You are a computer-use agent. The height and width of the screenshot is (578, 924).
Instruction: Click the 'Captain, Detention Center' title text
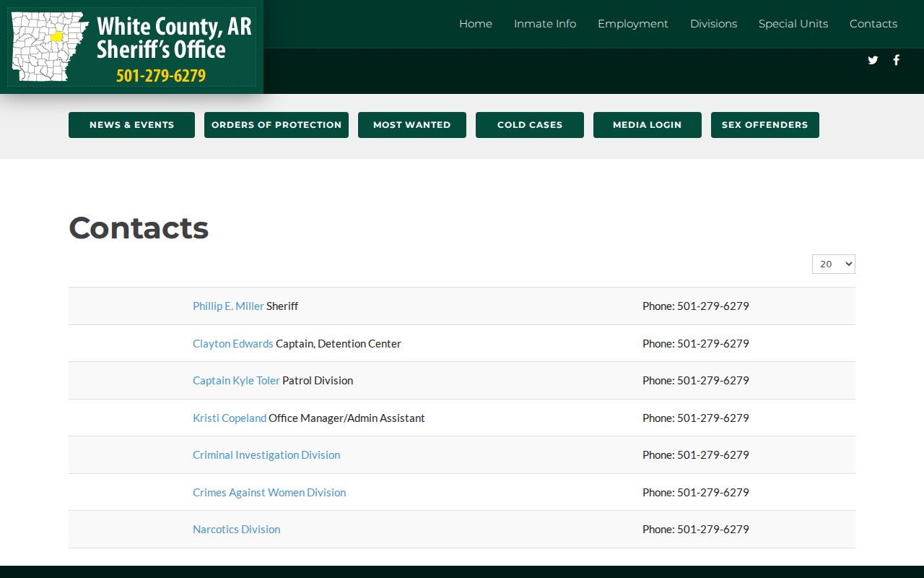tap(339, 344)
